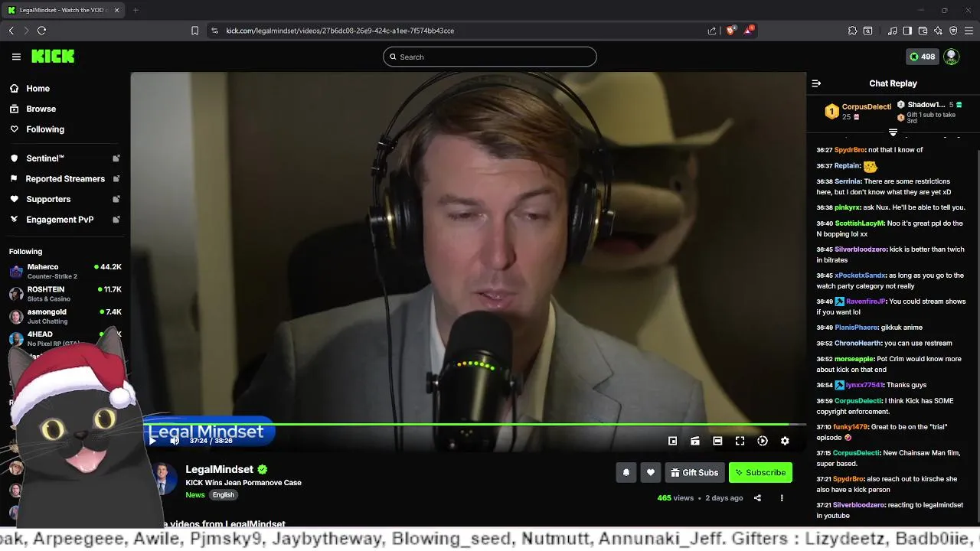Click SpydrBro username at 36:27
This screenshot has width=980, height=551.
click(850, 150)
